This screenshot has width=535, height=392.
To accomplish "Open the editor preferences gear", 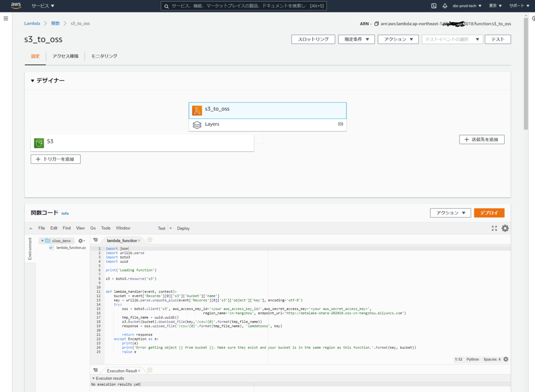I will [x=505, y=228].
